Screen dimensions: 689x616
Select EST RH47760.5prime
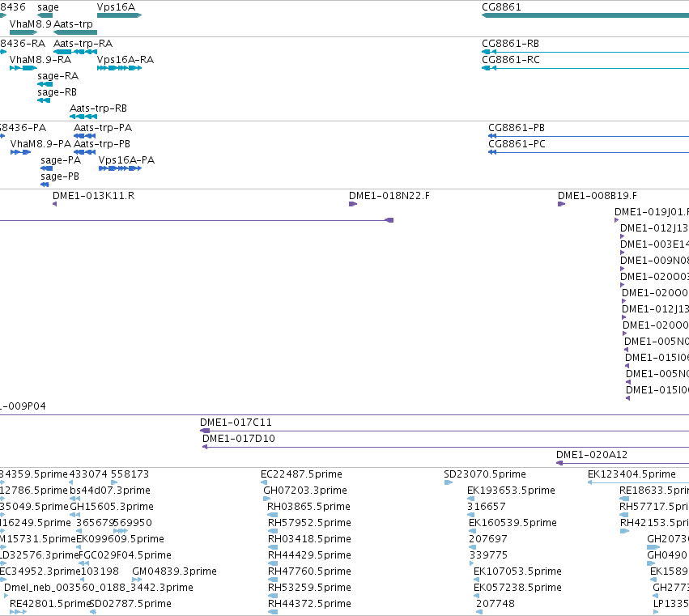[272, 580]
